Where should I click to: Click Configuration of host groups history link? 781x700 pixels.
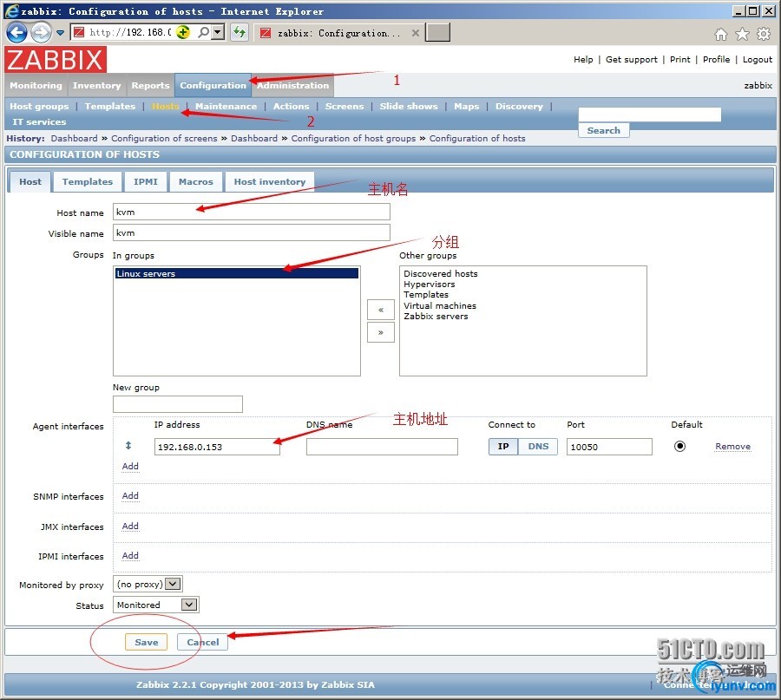click(353, 139)
